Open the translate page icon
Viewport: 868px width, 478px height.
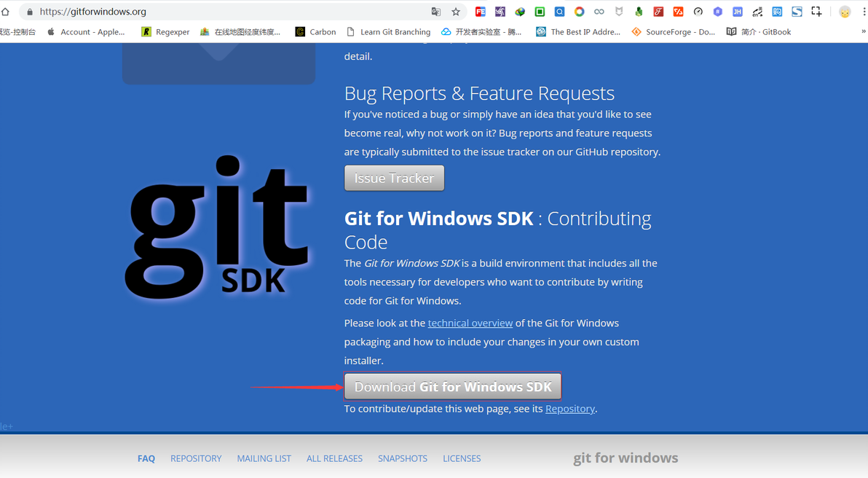click(x=436, y=12)
